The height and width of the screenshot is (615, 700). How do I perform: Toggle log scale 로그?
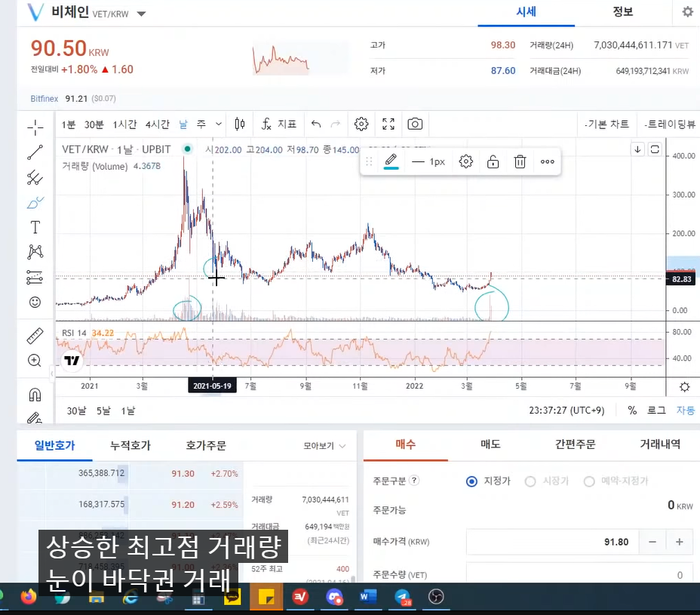pos(657,411)
